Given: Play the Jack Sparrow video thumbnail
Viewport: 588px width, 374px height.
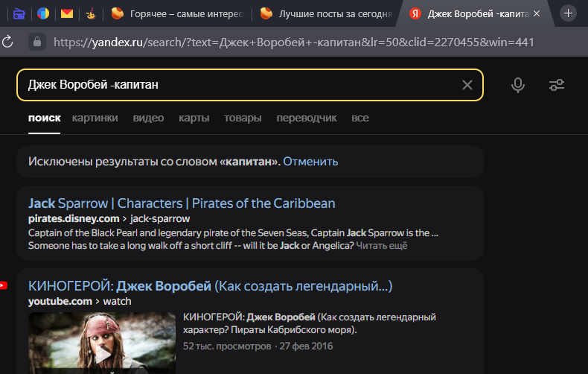Looking at the screenshot, I should (102, 343).
